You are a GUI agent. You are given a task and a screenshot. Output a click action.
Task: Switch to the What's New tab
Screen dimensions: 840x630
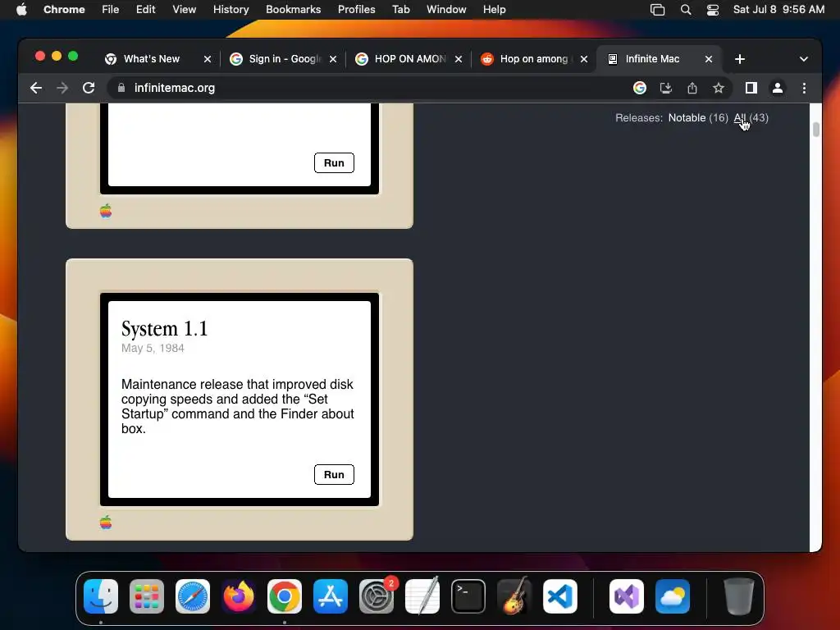(x=152, y=59)
